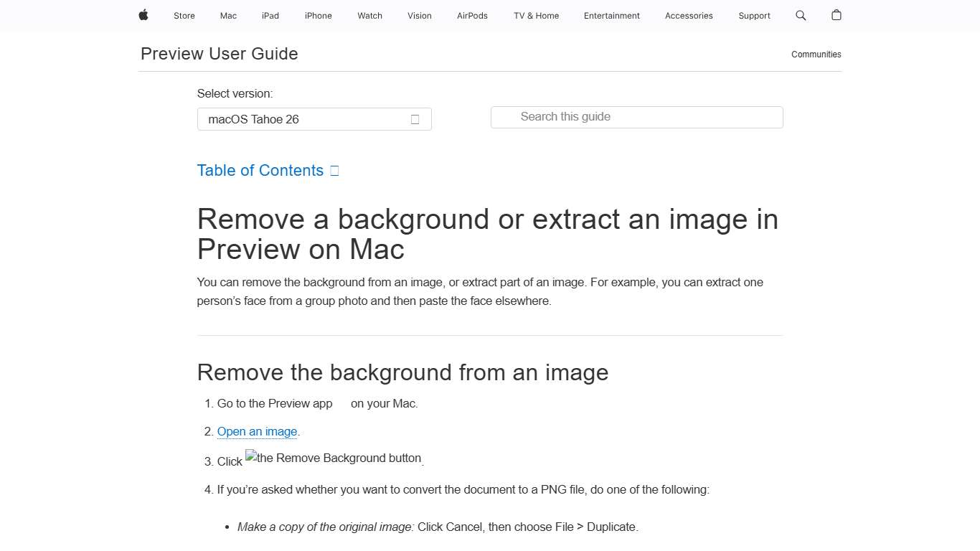Select TV & Home from the menu
980x551 pixels.
coord(535,15)
